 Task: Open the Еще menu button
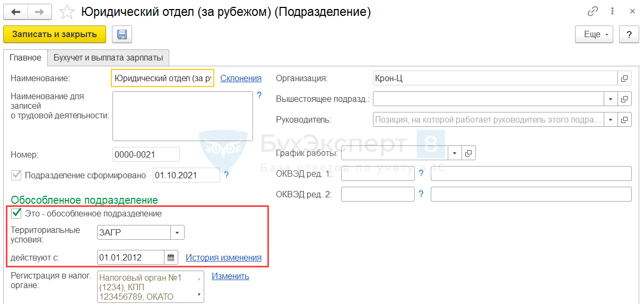(594, 34)
